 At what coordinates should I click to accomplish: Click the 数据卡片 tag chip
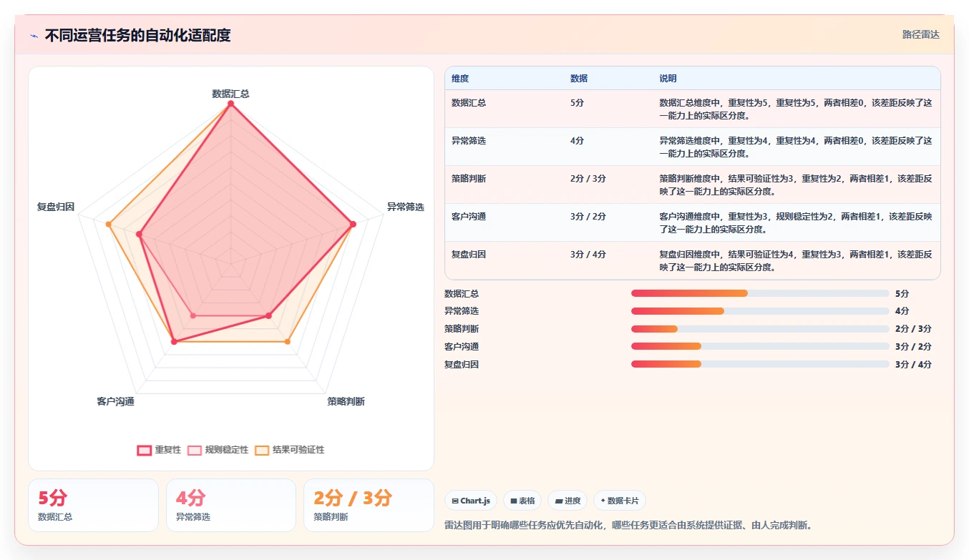click(x=620, y=501)
